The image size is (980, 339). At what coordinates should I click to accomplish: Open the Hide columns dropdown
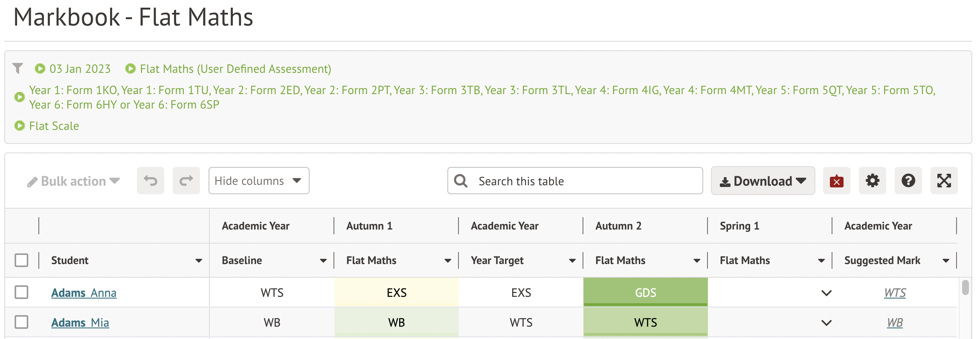click(x=258, y=181)
